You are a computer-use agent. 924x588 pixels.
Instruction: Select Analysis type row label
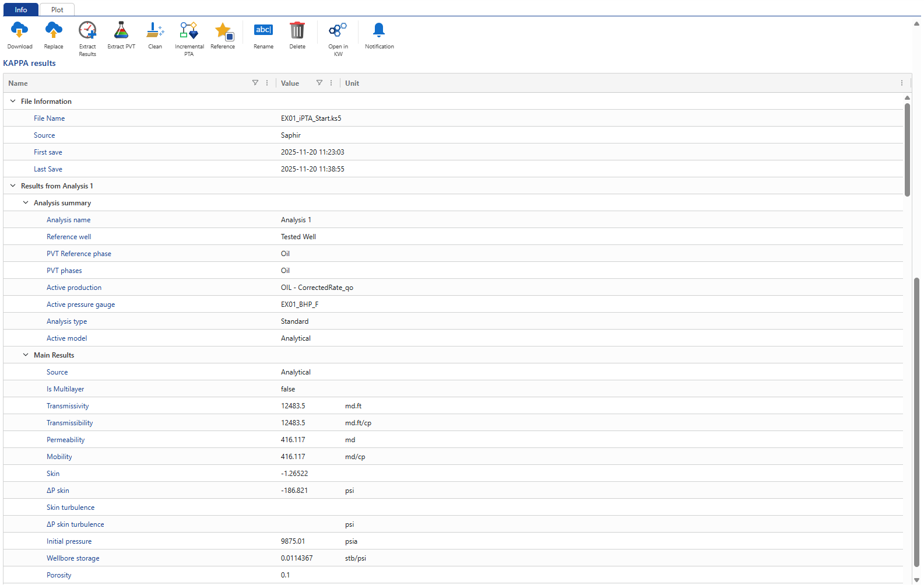click(67, 321)
